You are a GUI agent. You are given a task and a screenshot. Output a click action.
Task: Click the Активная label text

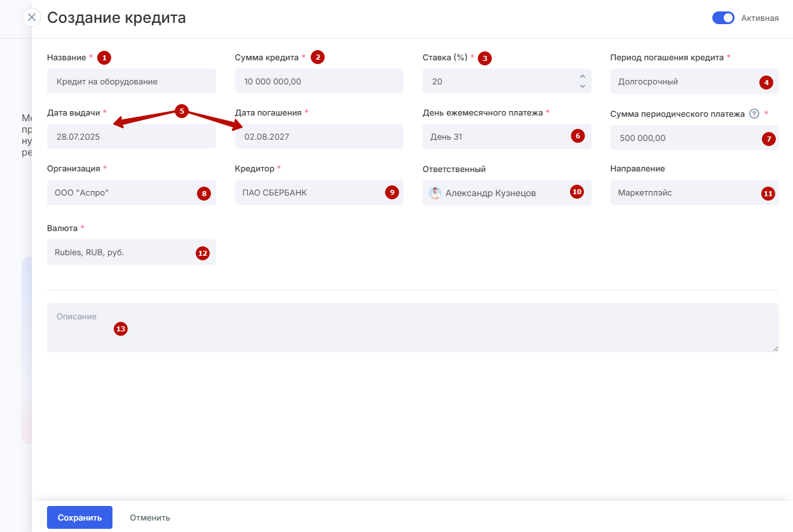point(760,18)
